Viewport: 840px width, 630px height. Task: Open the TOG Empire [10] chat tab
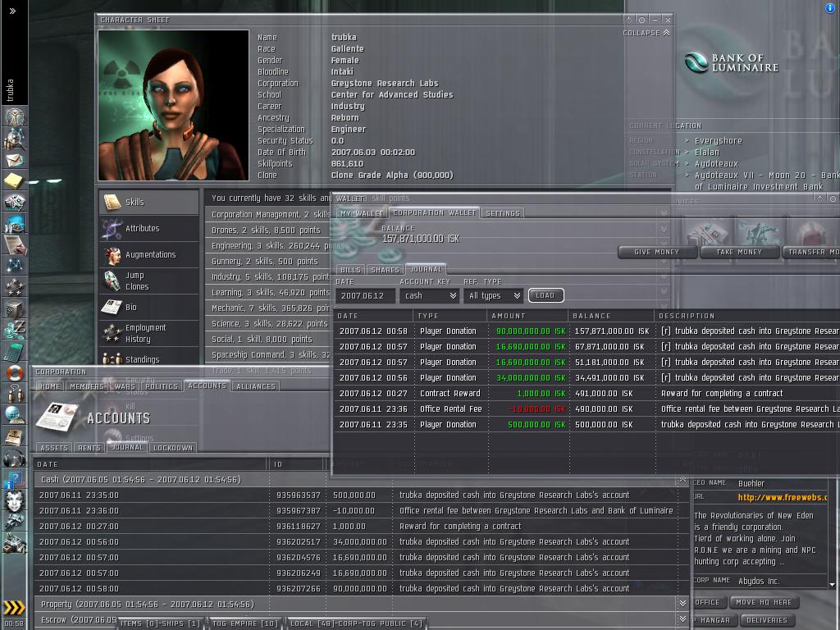[244, 623]
